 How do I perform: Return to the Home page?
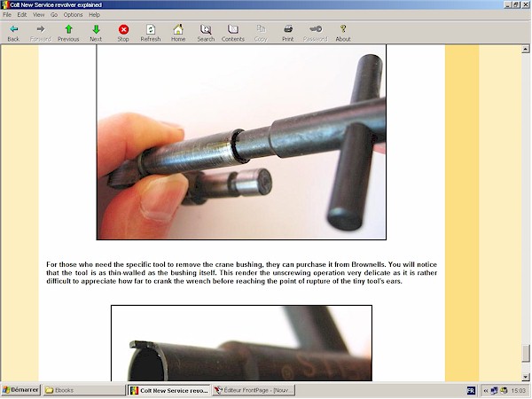coord(178,33)
